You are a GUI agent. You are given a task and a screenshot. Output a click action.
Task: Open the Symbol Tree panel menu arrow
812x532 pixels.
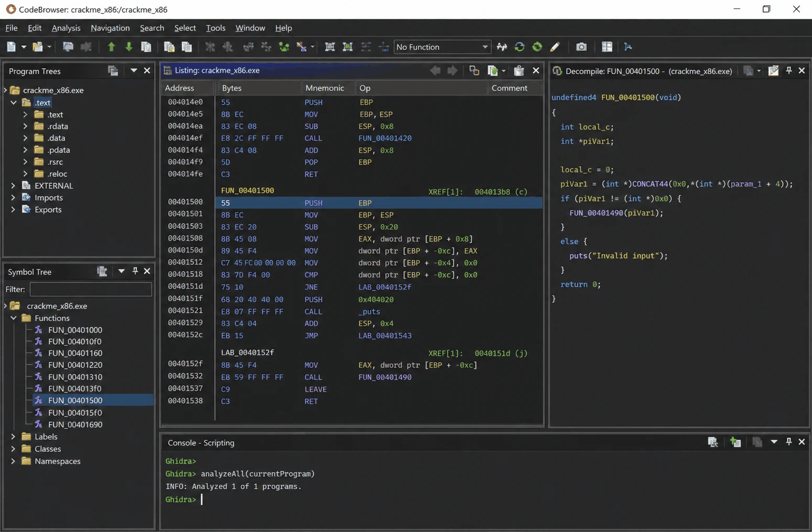pyautogui.click(x=121, y=271)
